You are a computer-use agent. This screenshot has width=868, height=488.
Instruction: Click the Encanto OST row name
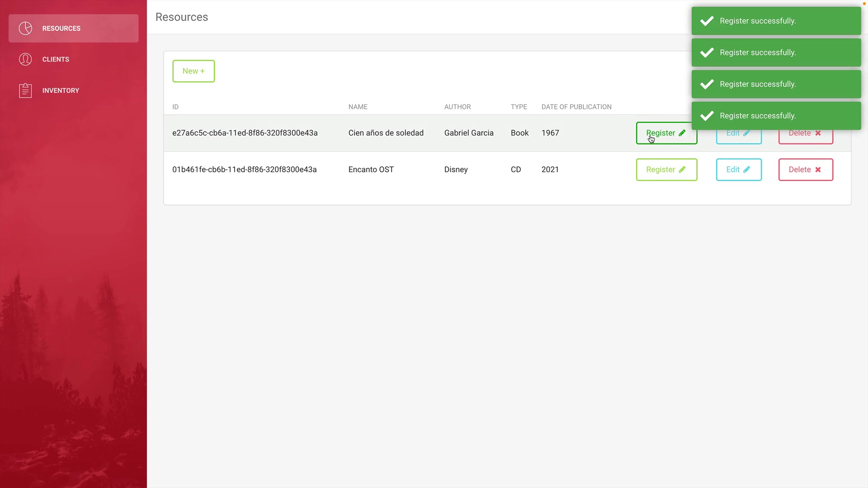coord(371,169)
